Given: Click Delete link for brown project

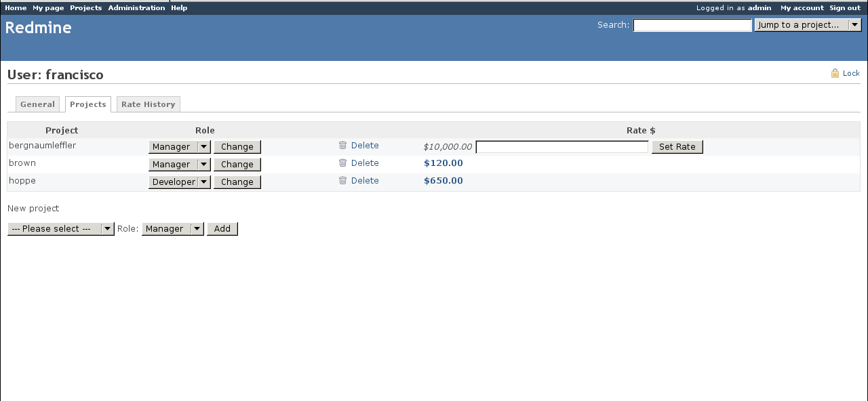Looking at the screenshot, I should pos(365,163).
